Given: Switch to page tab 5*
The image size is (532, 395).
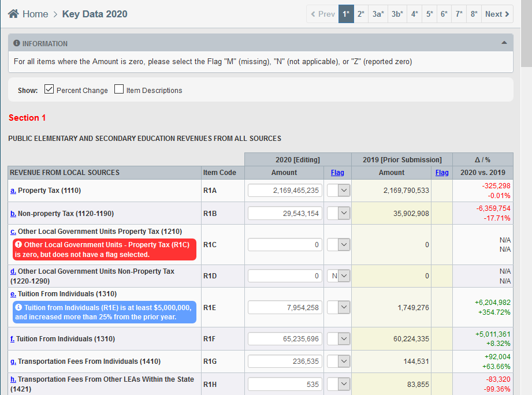Looking at the screenshot, I should coord(430,14).
